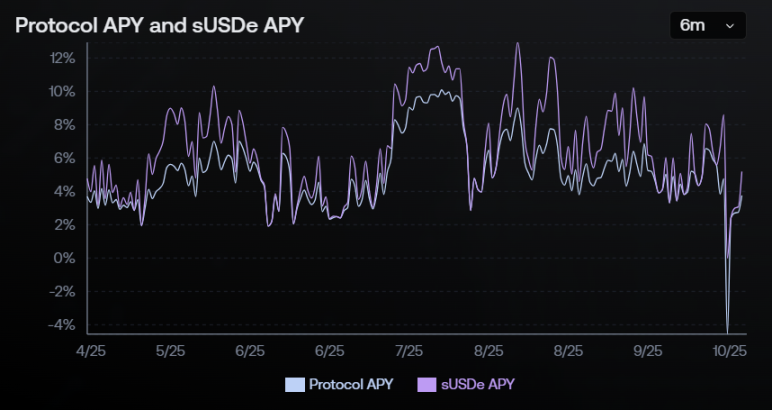Click the -4% y-axis label
The height and width of the screenshot is (410, 772).
(62, 325)
